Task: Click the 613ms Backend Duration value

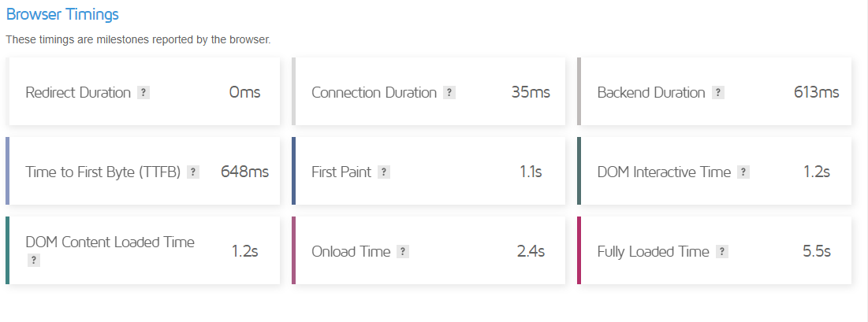Action: coord(816,93)
